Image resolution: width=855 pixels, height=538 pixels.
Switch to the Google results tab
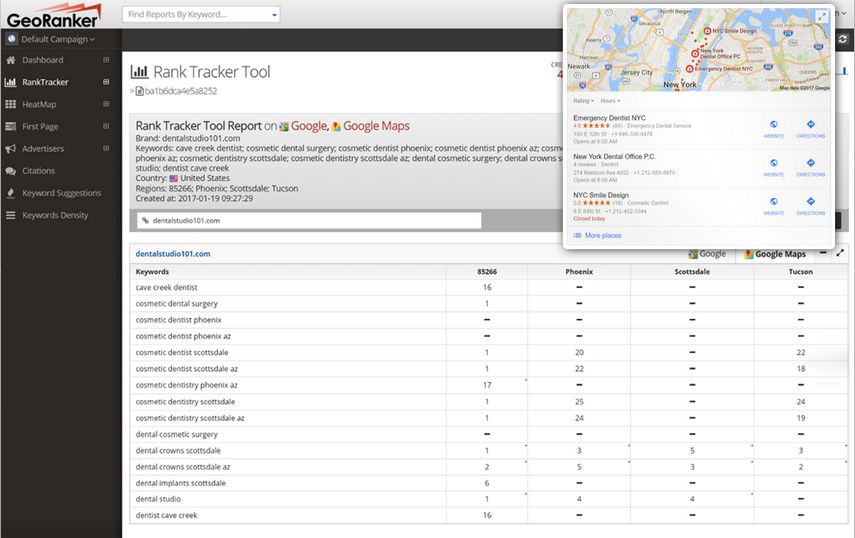(707, 254)
